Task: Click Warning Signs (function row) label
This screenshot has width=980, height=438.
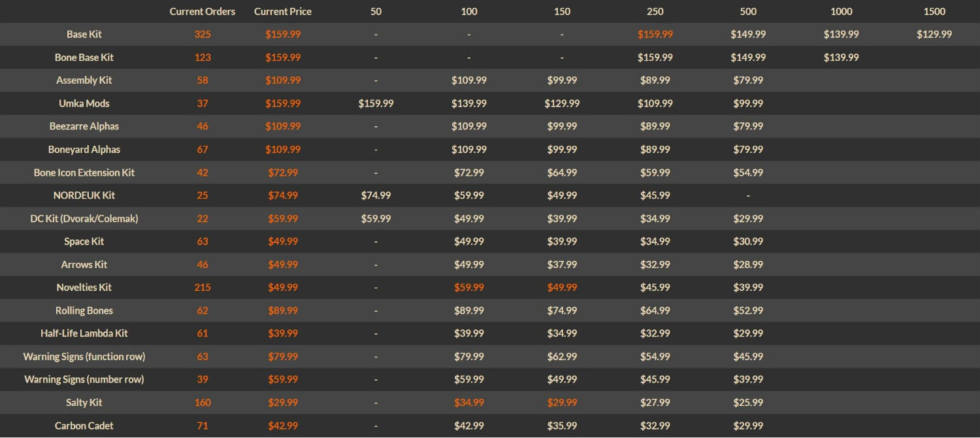Action: point(84,357)
